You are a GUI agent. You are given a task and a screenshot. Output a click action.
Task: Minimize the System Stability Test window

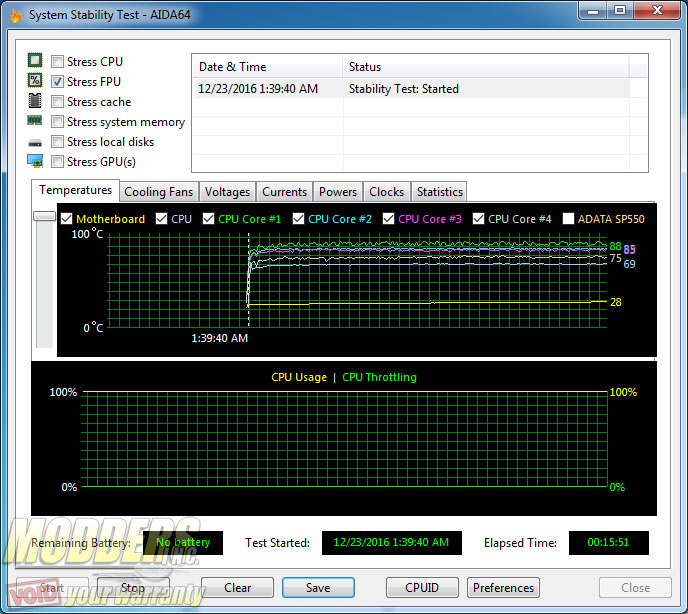(593, 11)
